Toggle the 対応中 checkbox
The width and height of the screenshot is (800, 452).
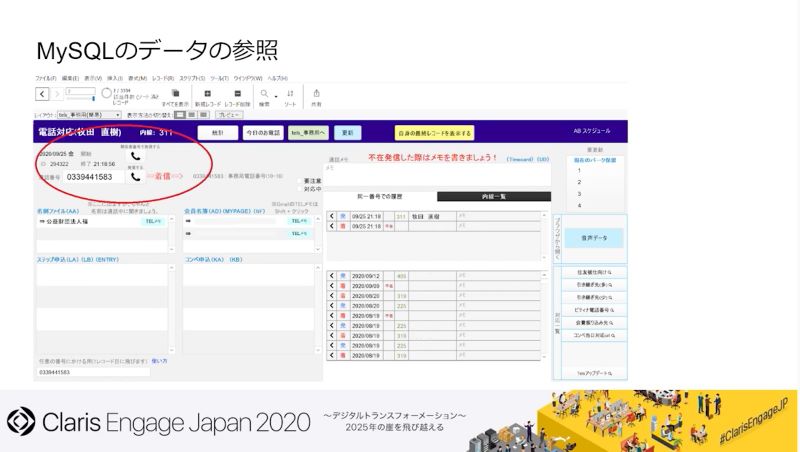point(300,189)
